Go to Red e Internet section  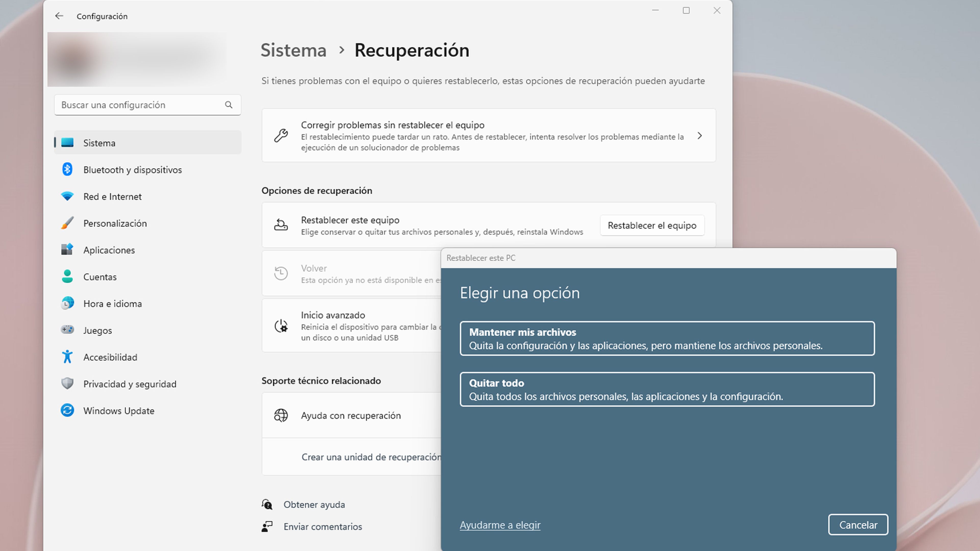[x=148, y=196]
